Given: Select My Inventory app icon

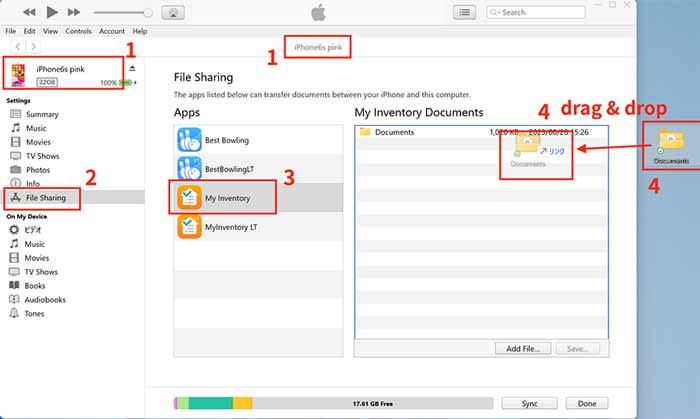Looking at the screenshot, I should [189, 198].
